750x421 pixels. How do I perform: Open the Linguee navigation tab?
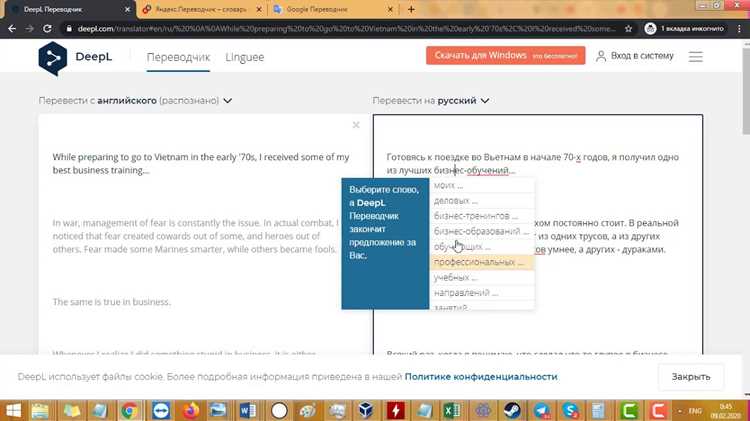click(244, 57)
